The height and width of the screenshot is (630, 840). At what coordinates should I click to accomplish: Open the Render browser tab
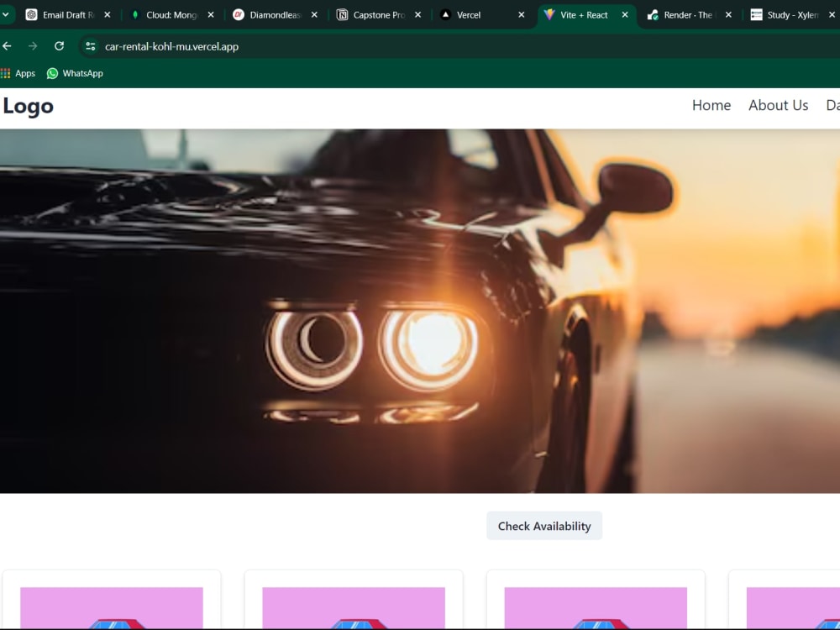tap(688, 15)
